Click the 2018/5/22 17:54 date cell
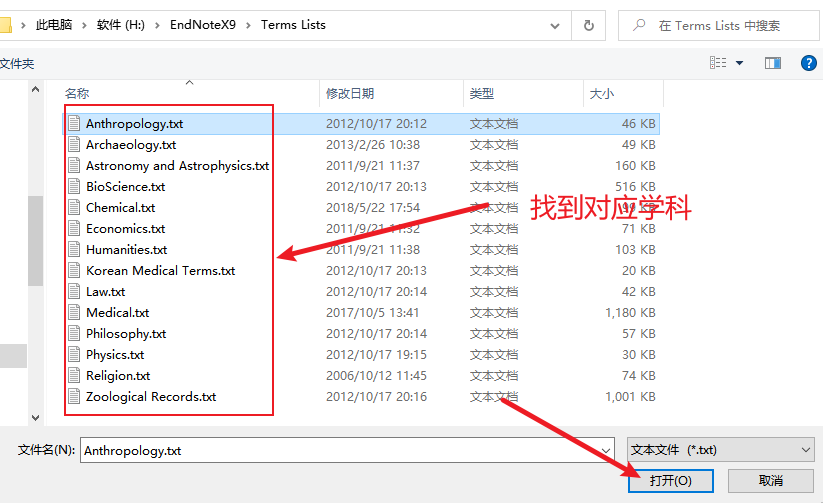 [x=373, y=207]
